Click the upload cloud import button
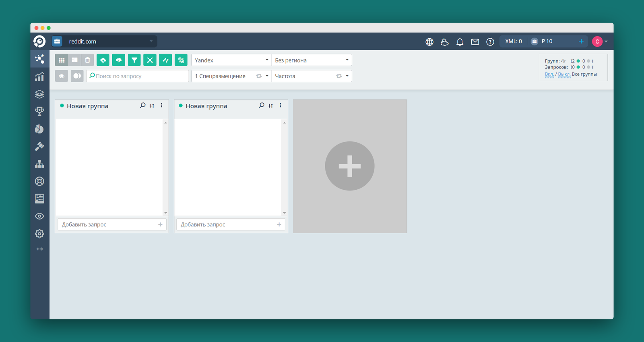 click(x=103, y=60)
